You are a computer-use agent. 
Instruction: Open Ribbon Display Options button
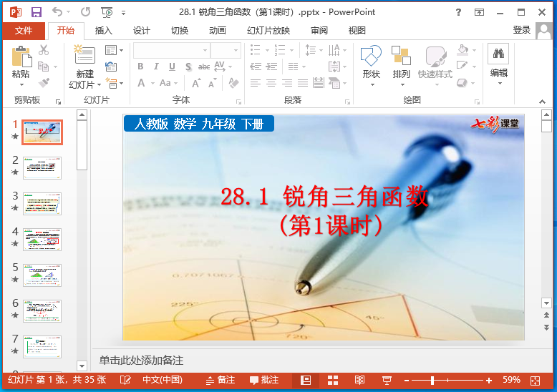tap(479, 12)
